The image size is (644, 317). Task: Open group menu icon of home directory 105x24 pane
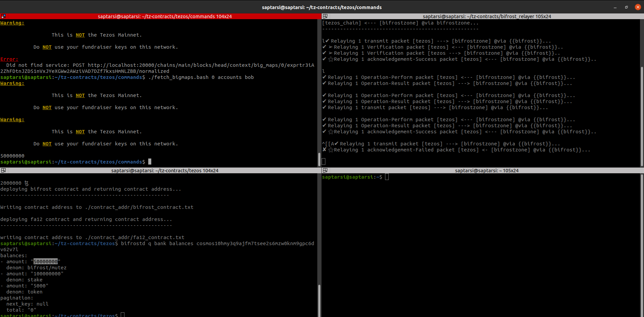pos(325,170)
